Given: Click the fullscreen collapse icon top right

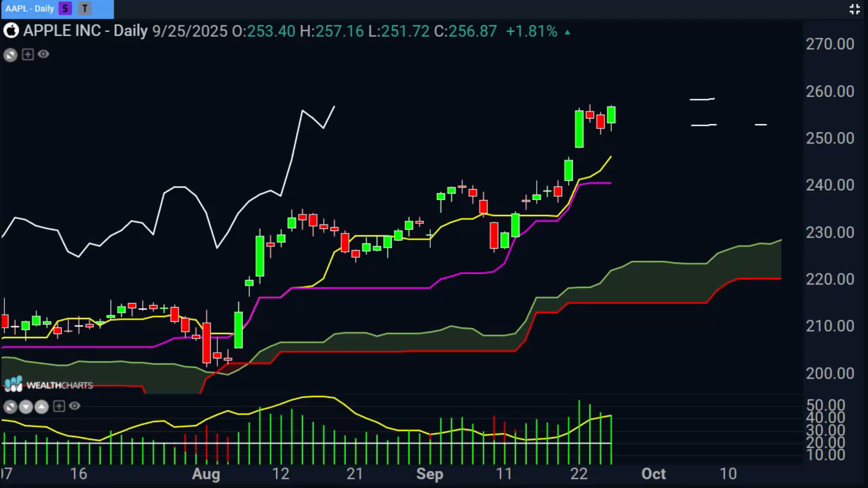Looking at the screenshot, I should click(854, 9).
